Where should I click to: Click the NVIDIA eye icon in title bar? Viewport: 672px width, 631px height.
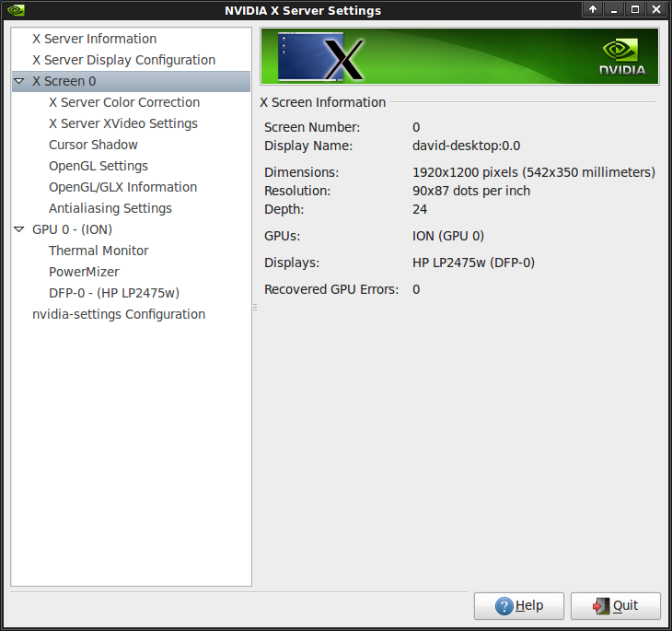click(x=16, y=10)
